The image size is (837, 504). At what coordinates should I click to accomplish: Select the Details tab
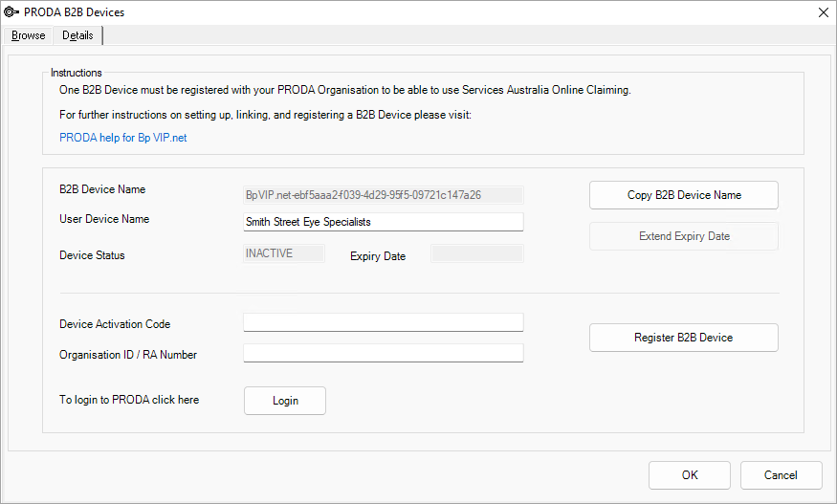(x=77, y=35)
